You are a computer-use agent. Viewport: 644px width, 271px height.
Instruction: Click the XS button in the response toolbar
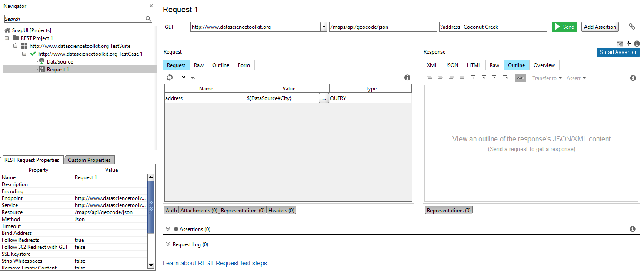click(x=520, y=78)
